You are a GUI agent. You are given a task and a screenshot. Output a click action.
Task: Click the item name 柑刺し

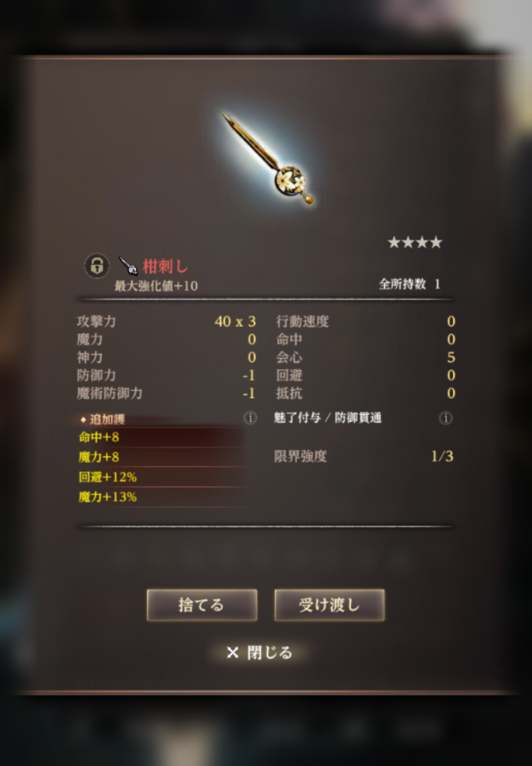click(166, 266)
